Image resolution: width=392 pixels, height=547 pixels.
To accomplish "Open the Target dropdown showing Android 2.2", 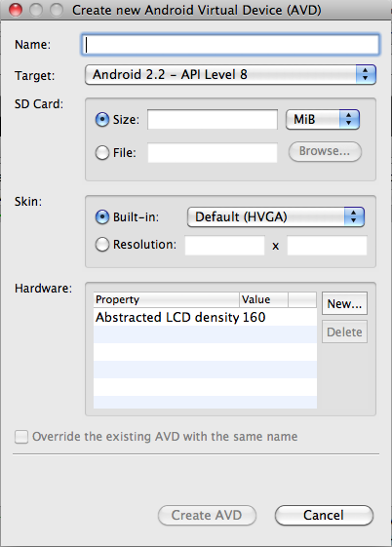I will coord(230,75).
